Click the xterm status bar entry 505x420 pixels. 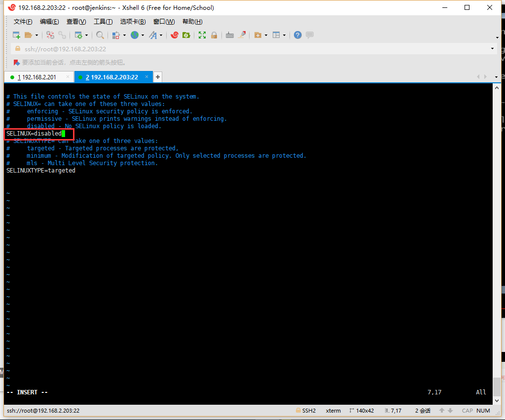click(333, 411)
